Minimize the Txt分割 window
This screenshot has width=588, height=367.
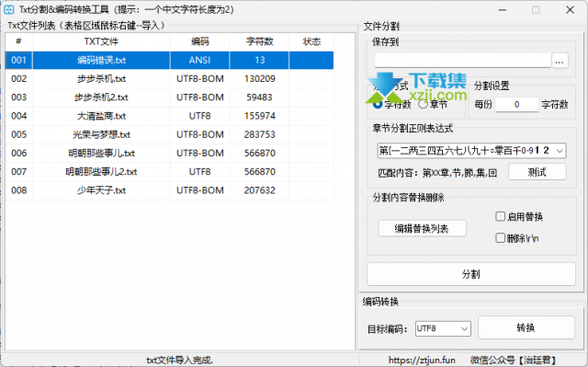503,10
